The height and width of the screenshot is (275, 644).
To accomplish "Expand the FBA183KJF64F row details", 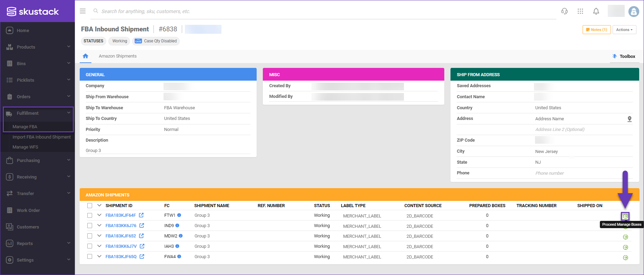I will click(x=99, y=215).
